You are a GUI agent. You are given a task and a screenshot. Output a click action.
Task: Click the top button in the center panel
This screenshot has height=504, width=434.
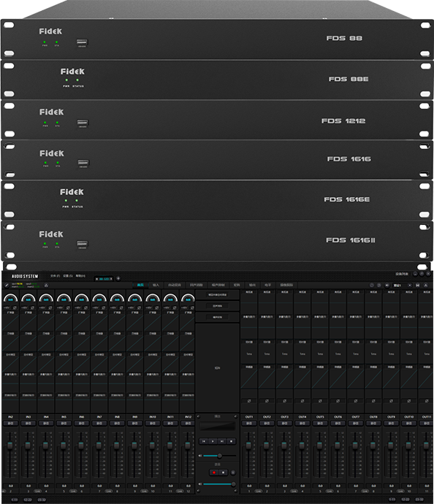(x=217, y=295)
